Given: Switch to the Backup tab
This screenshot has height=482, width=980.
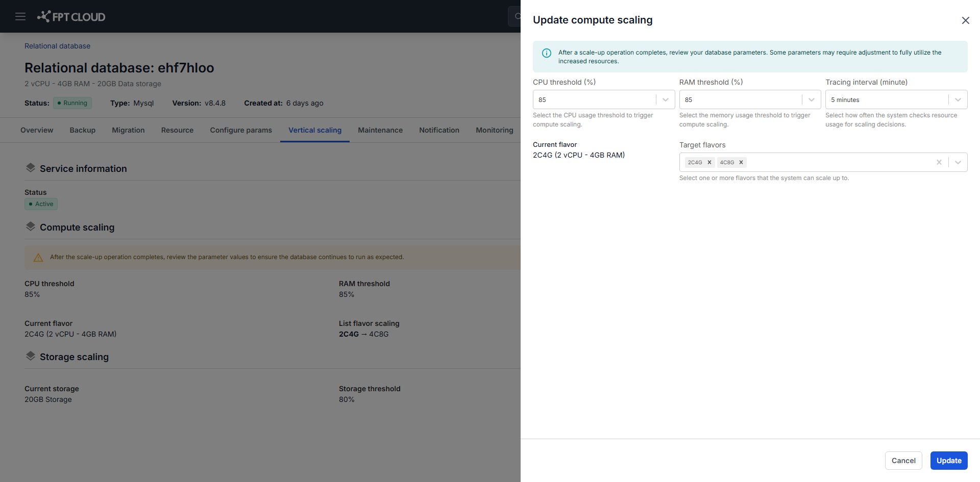Looking at the screenshot, I should point(83,130).
